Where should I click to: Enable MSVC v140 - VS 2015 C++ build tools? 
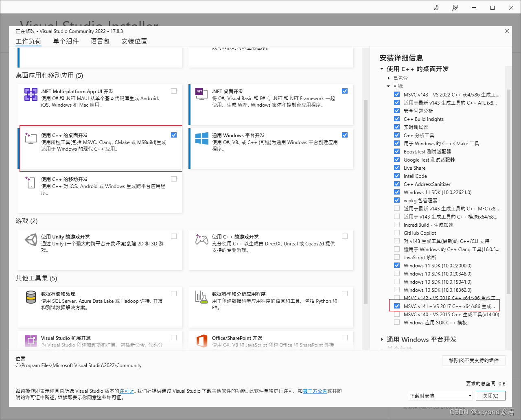click(397, 314)
